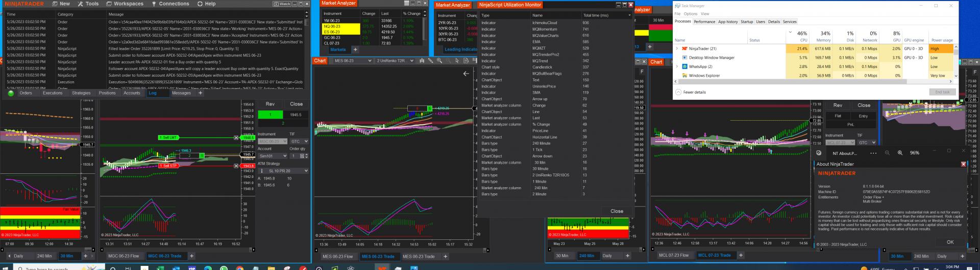Viewport: 980px width, 270px height.
Task: Click the order qty stepper arrows
Action: click(306, 156)
